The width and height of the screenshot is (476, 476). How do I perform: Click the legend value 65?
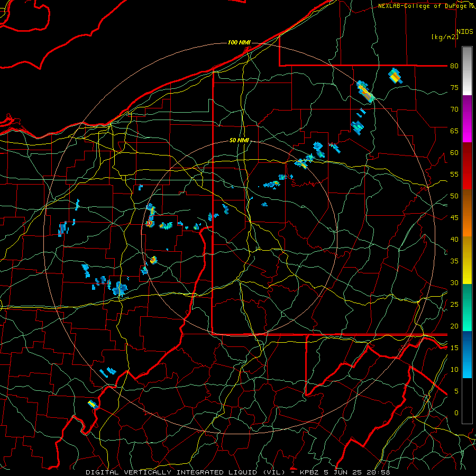click(454, 131)
